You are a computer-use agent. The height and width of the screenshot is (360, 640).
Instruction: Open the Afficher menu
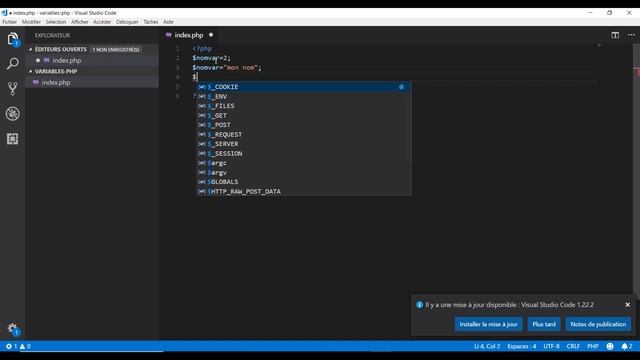tap(80, 22)
